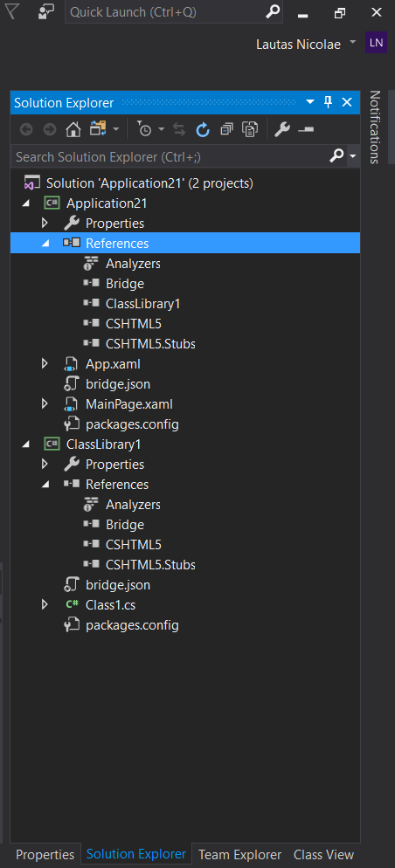Open Properties via wrench toolbar icon
Image resolution: width=395 pixels, height=868 pixels.
click(282, 129)
